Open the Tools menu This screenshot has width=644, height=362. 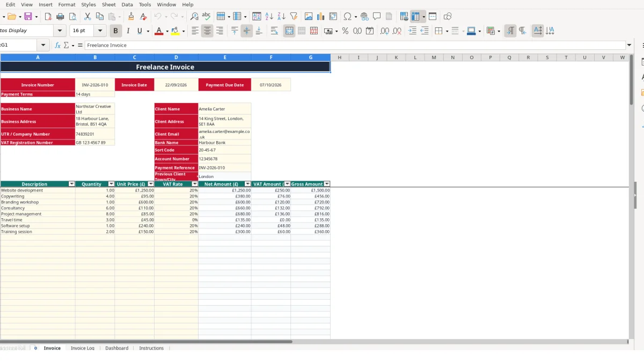pos(145,4)
